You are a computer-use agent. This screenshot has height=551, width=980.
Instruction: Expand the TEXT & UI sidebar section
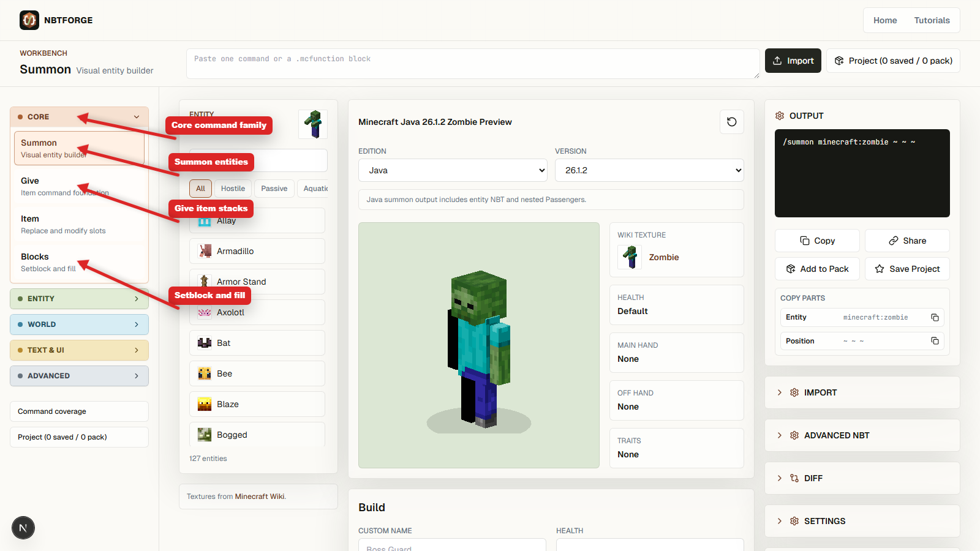tap(79, 350)
